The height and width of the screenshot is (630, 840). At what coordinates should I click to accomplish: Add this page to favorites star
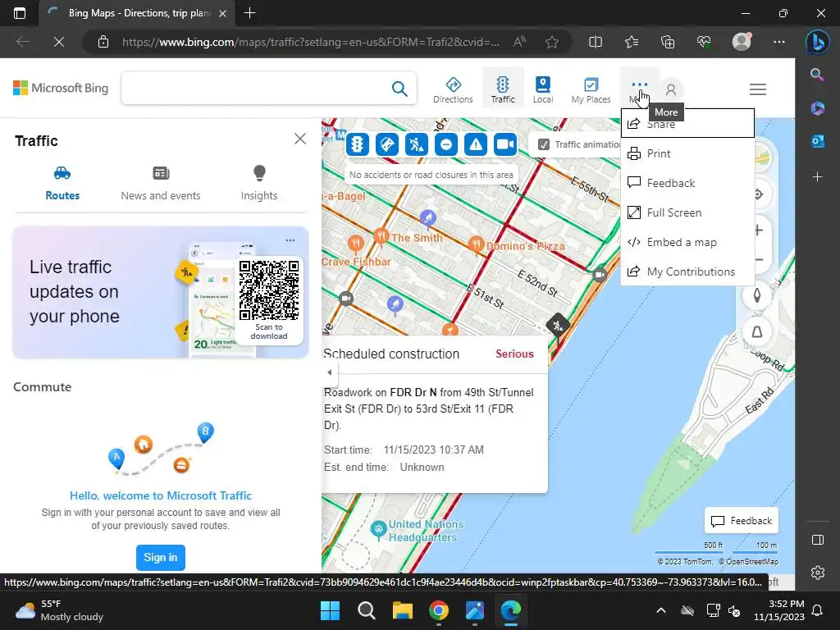[552, 42]
